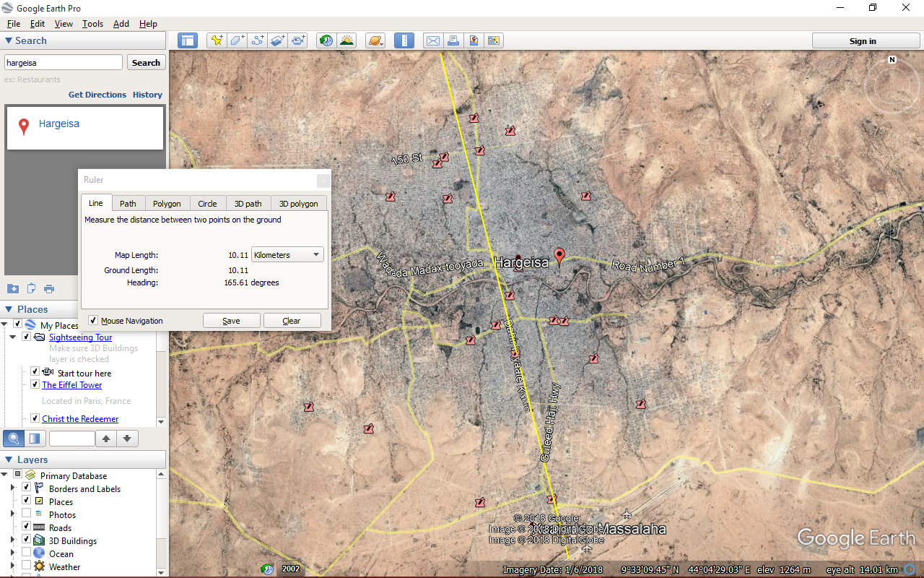The image size is (924, 578).
Task: Click the search field containing hargeisa
Action: coord(64,63)
